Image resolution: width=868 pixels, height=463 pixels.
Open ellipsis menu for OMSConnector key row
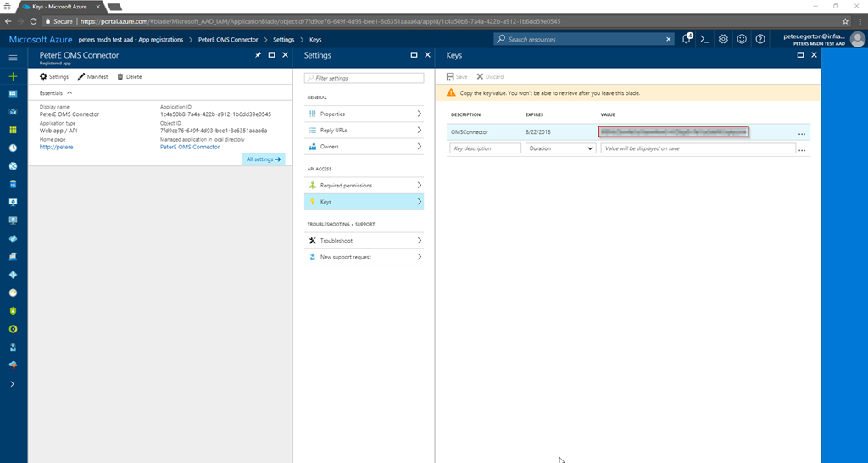click(801, 132)
